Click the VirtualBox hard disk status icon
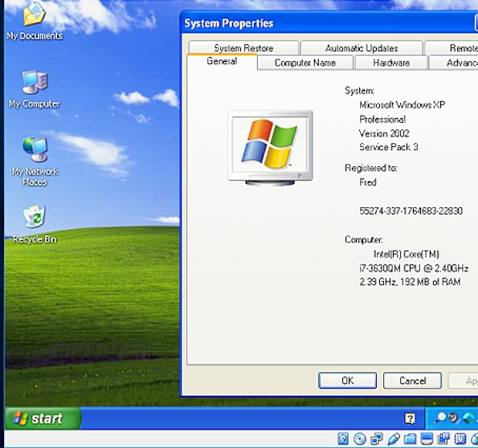The image size is (478, 448). coord(343,439)
